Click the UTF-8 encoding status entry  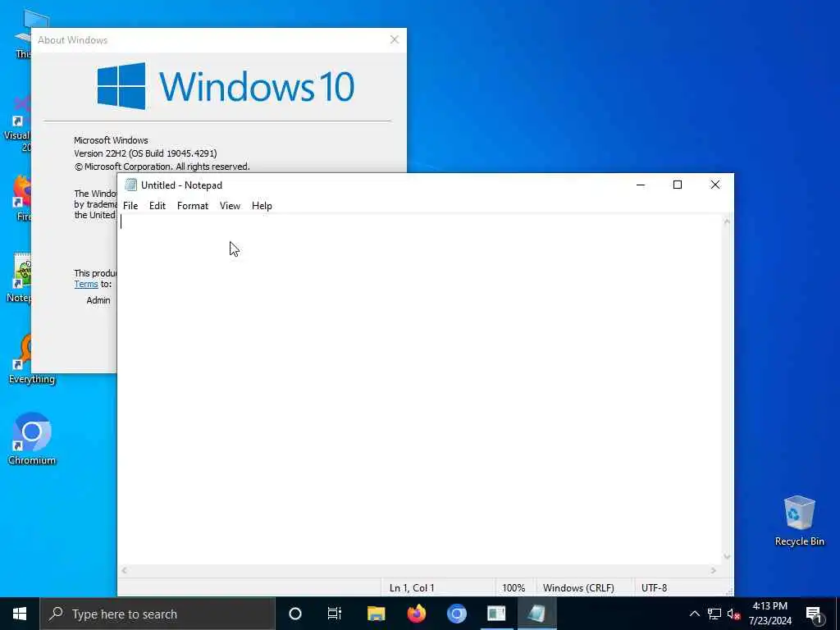pos(654,587)
